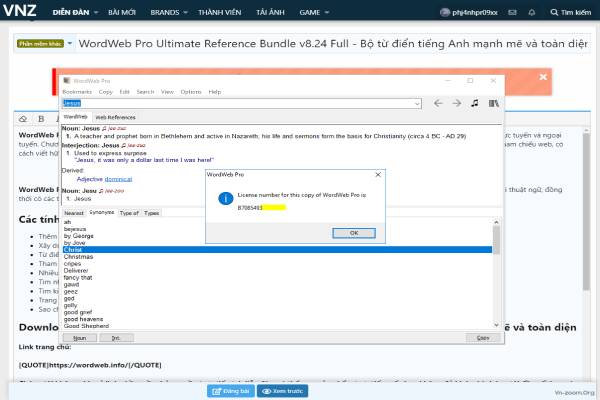Open the word search combo box dropdown
The height and width of the screenshot is (400, 600).
pos(414,102)
